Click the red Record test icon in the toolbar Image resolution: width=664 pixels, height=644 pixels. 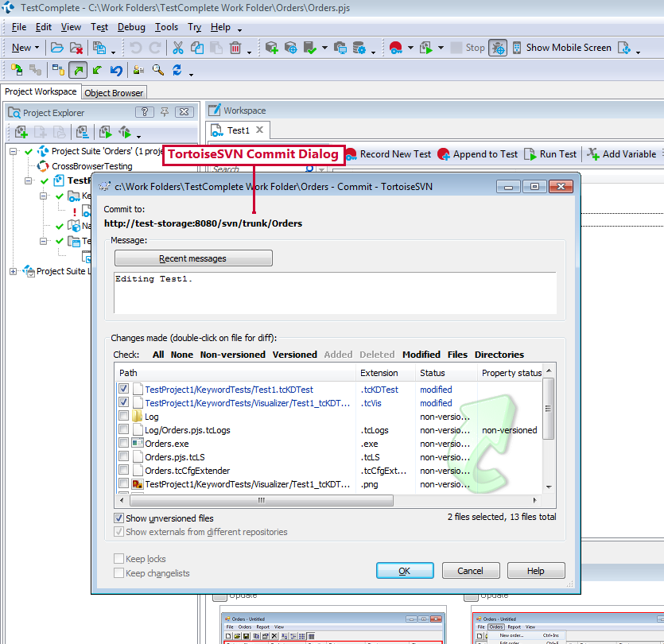(395, 48)
